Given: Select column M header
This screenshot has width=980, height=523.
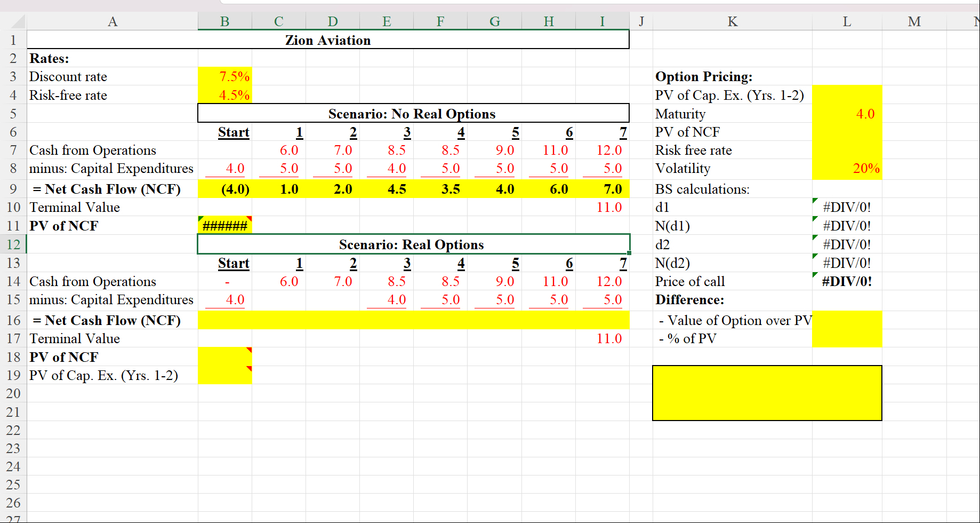Looking at the screenshot, I should pos(914,21).
